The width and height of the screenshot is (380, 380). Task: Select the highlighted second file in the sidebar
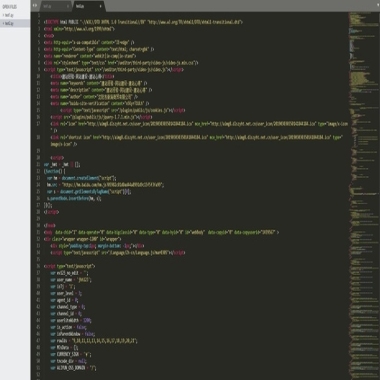(x=9, y=23)
